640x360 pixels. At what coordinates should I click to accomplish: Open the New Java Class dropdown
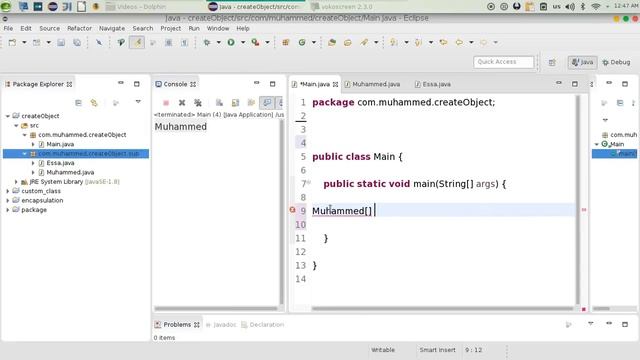coord(314,42)
